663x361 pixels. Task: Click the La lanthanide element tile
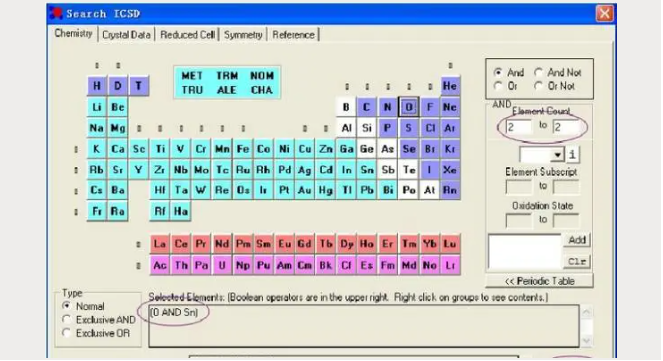pyautogui.click(x=160, y=244)
